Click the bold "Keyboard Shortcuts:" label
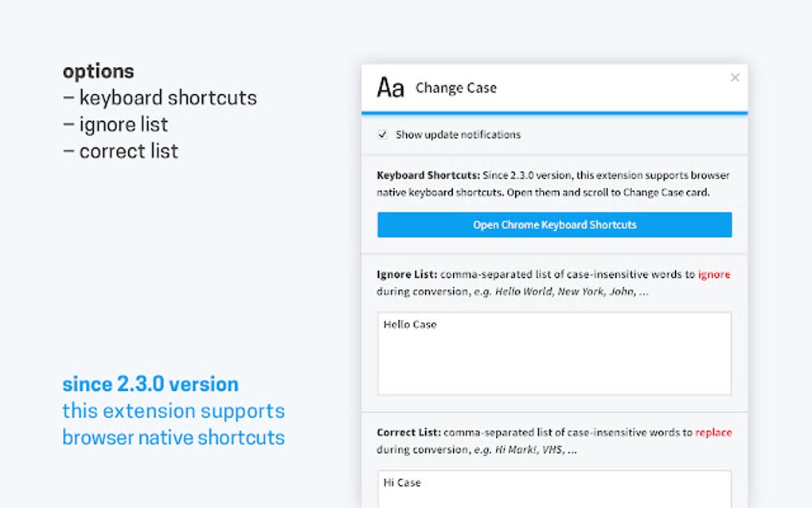This screenshot has height=508, width=812. click(428, 175)
